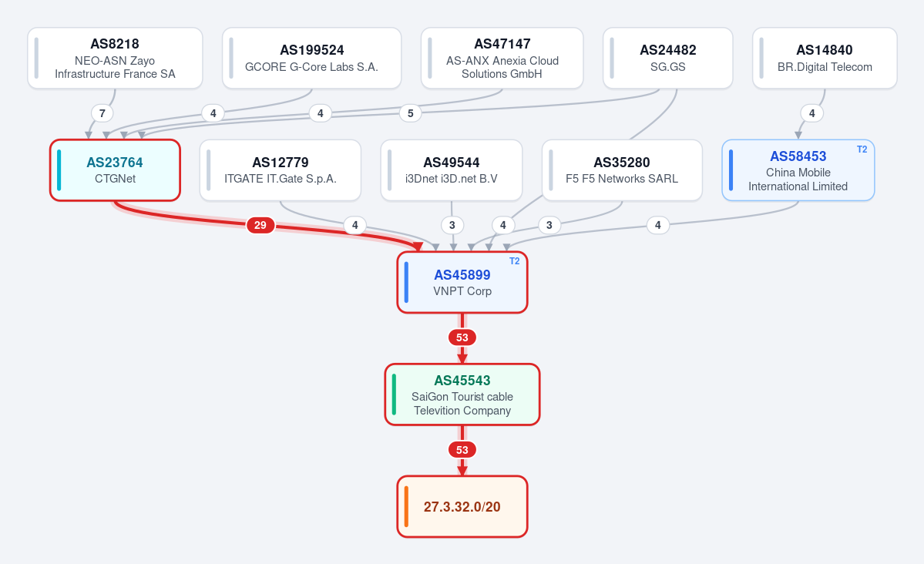The height and width of the screenshot is (564, 924).
Task: Click the 7 edge badge under AS8218
Action: [x=102, y=113]
